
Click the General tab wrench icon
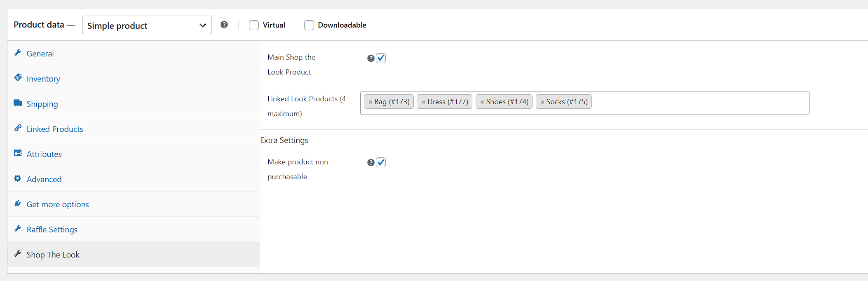[x=18, y=53]
